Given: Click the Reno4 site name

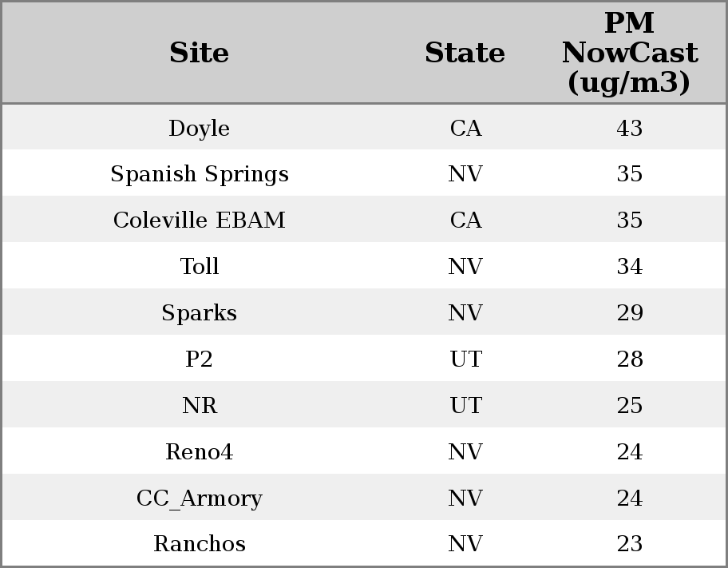Looking at the screenshot, I should tap(199, 452).
